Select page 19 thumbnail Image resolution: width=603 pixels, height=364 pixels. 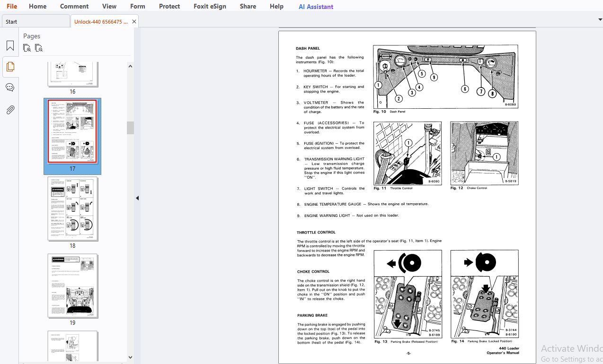pyautogui.click(x=72, y=286)
